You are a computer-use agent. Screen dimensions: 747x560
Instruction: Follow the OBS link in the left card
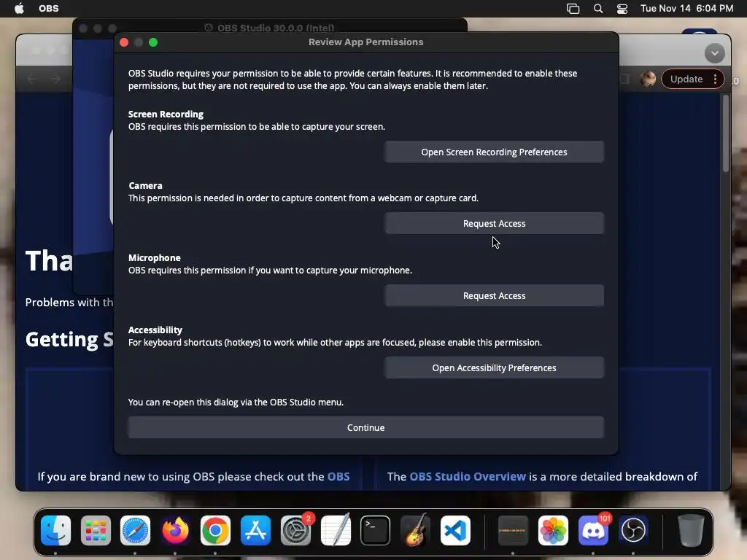tap(338, 477)
